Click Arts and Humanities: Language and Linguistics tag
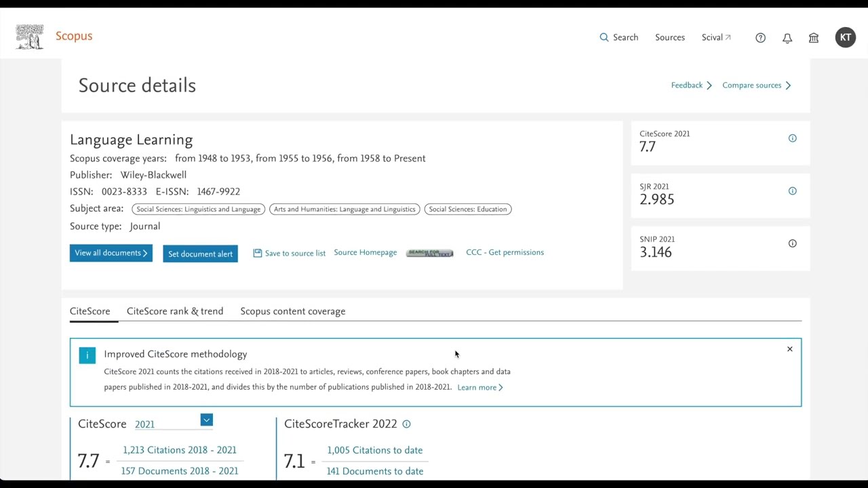This screenshot has height=488, width=868. 344,209
